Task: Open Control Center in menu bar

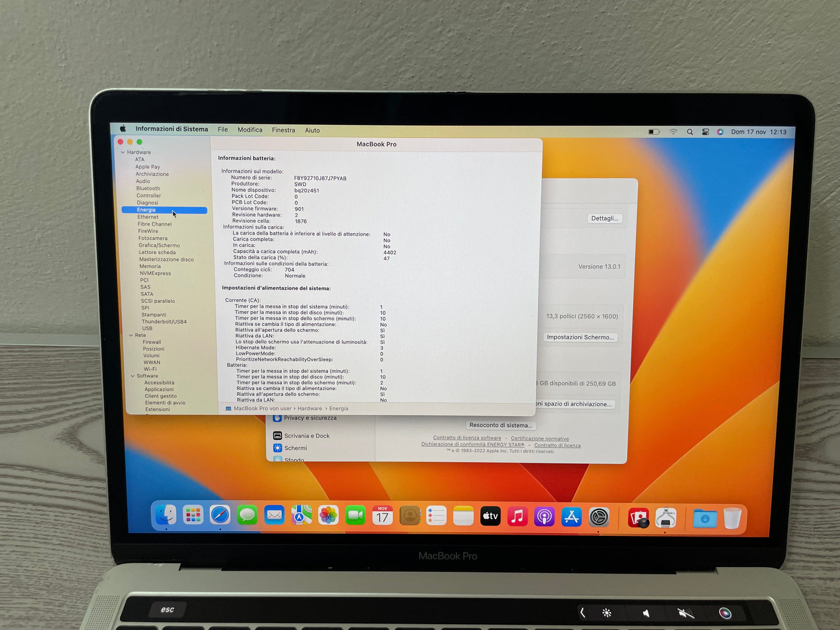Action: coord(705,132)
